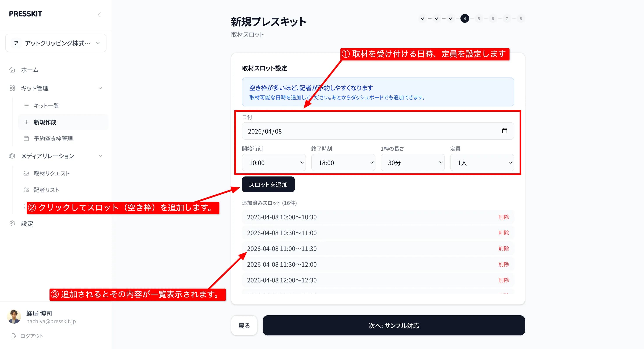Jump to step 7 indicator
Image resolution: width=644 pixels, height=349 pixels.
[x=506, y=18]
